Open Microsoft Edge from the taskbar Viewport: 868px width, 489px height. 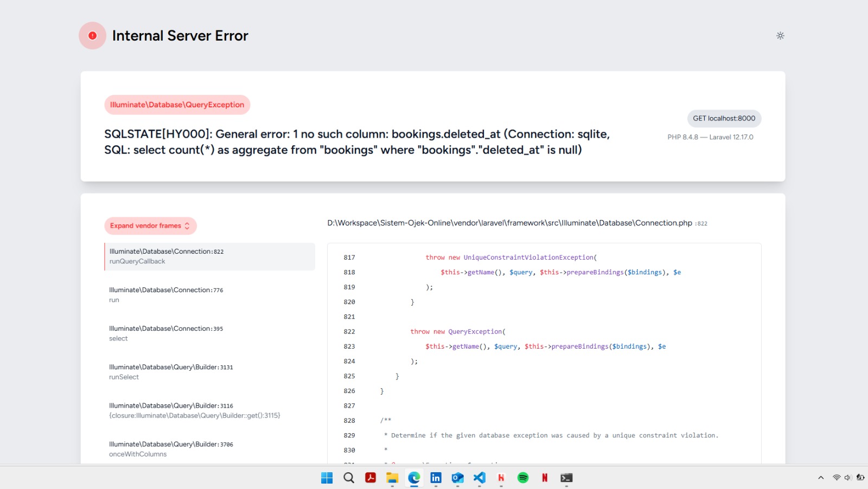tap(413, 478)
